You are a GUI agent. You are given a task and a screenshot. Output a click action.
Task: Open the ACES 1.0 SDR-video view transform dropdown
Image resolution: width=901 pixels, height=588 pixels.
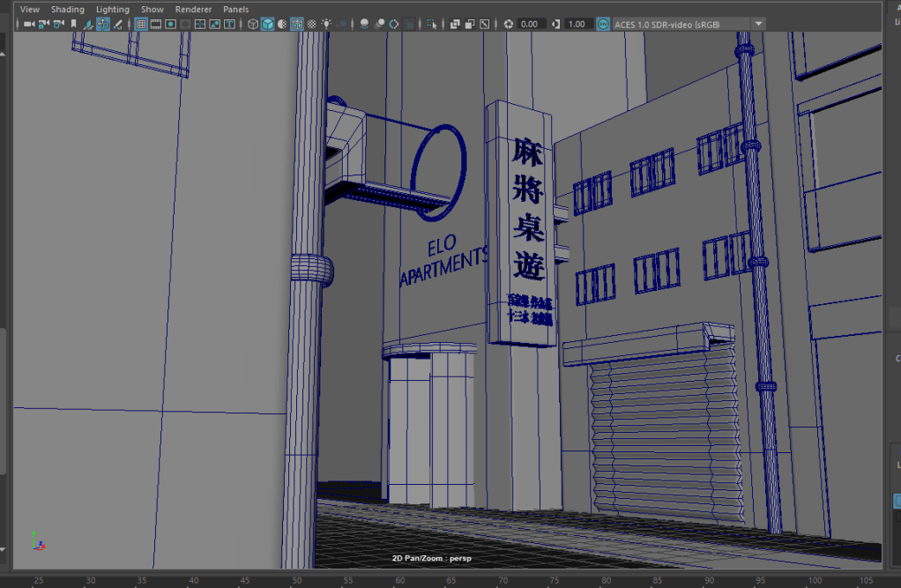pyautogui.click(x=758, y=24)
